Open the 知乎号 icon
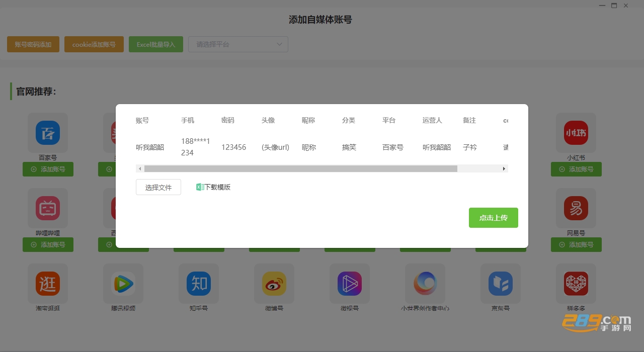644x352 pixels. pyautogui.click(x=199, y=284)
